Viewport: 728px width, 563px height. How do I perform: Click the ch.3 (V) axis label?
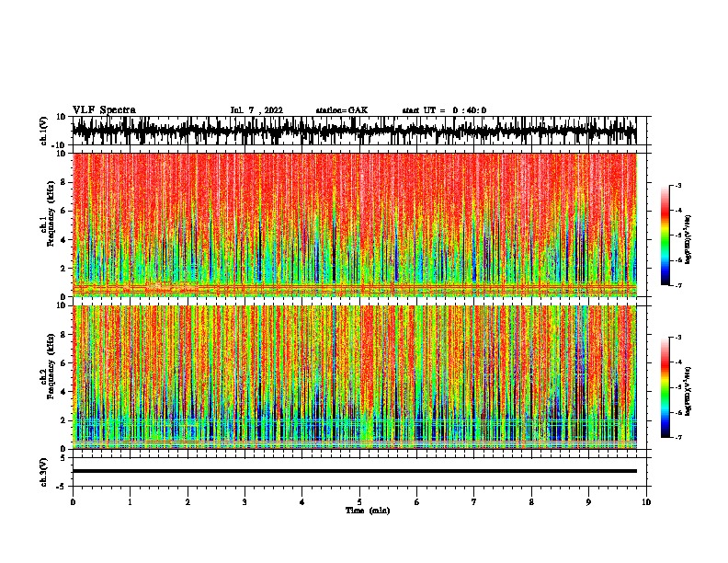pos(44,472)
